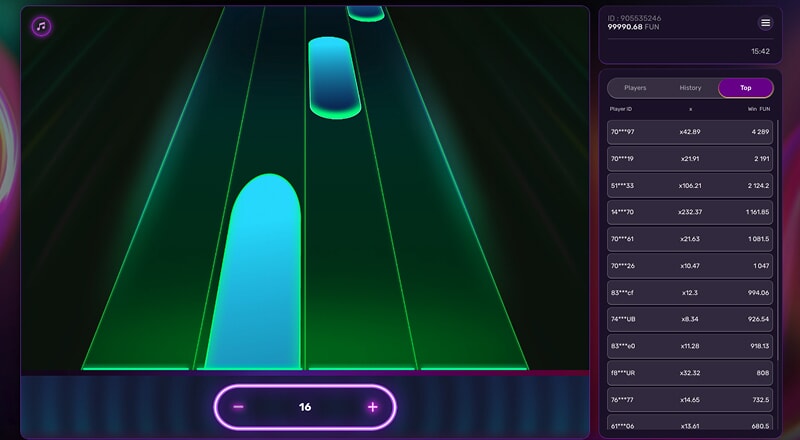Click the bet amount field showing 16
Viewport: 800px width, 440px height.
(x=305, y=407)
